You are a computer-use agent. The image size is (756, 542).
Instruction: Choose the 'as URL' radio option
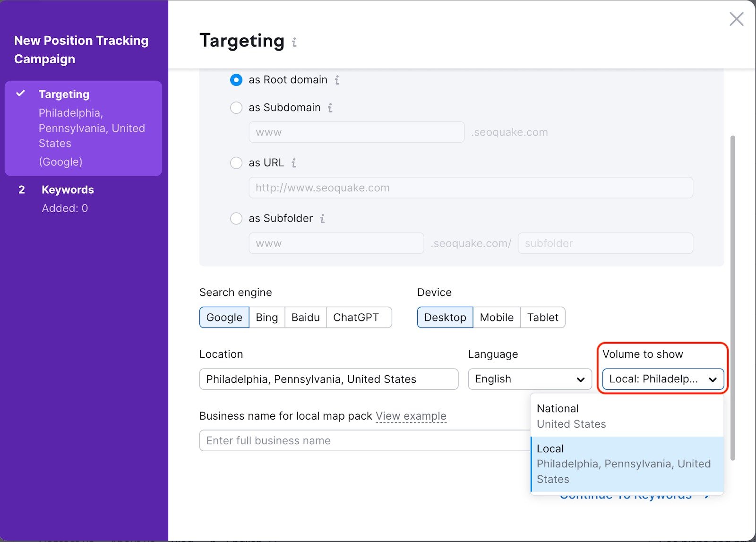(x=236, y=163)
